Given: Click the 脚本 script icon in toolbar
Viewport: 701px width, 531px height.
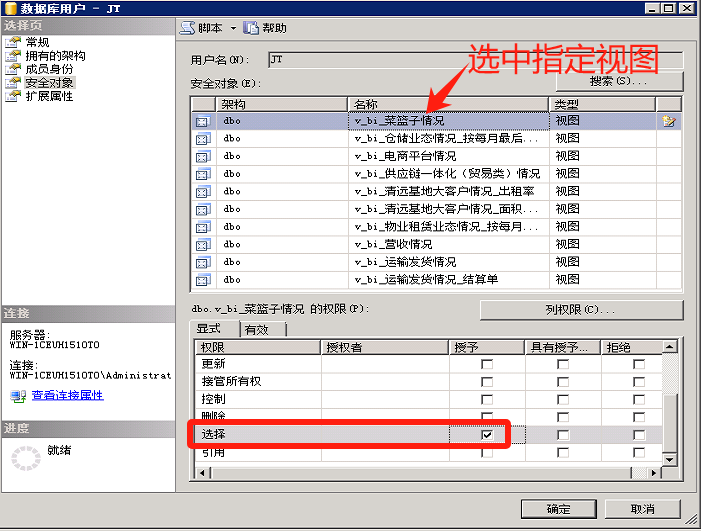Looking at the screenshot, I should pos(187,28).
